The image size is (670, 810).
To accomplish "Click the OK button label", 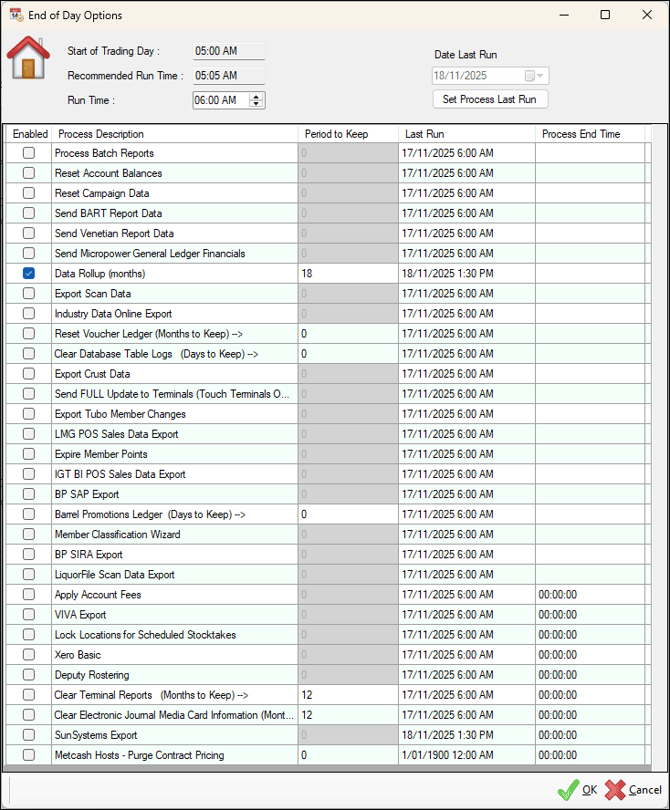I will tap(589, 790).
